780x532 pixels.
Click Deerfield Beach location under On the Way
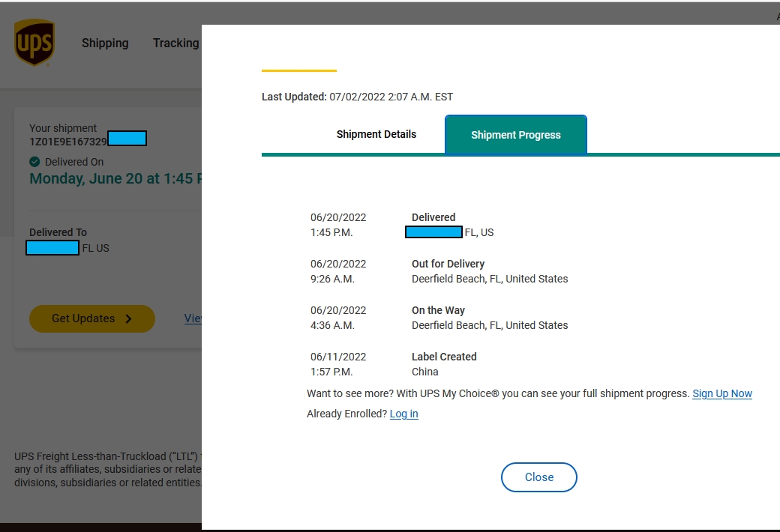click(x=490, y=325)
